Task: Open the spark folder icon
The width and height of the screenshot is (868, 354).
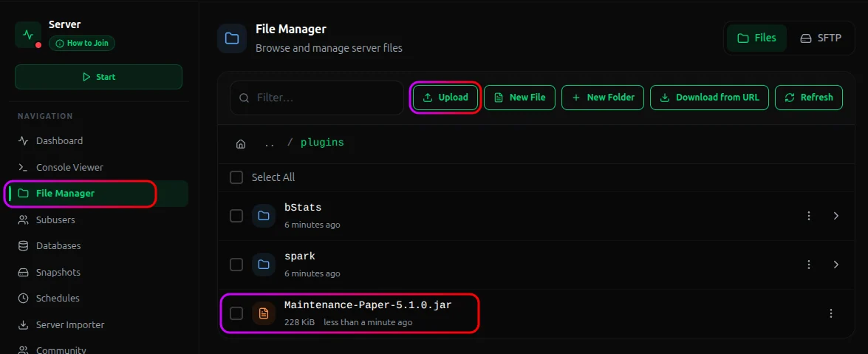Action: (x=264, y=265)
